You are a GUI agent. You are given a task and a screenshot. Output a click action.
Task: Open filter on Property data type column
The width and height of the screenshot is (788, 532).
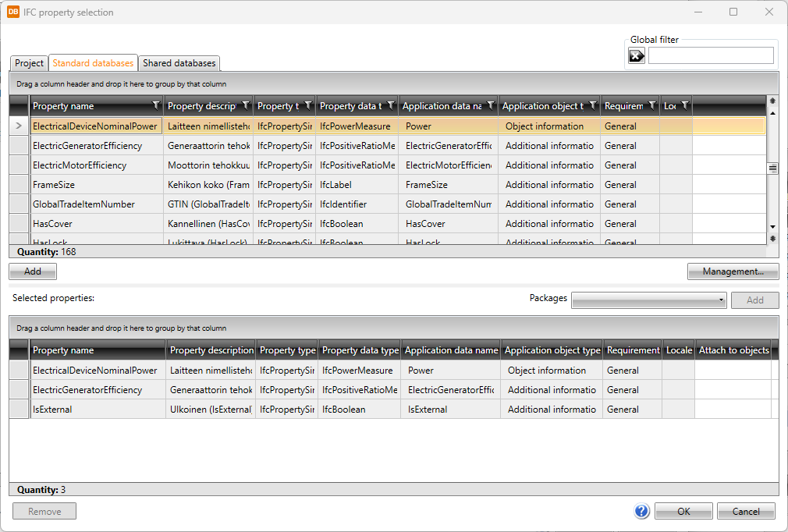click(x=388, y=105)
